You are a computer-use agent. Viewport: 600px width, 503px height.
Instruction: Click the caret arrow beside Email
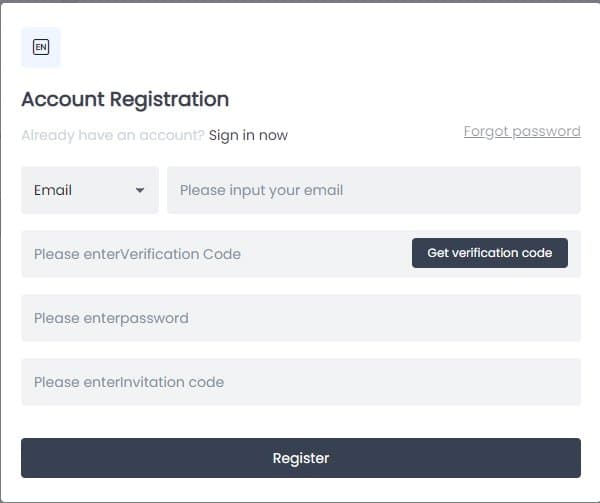click(140, 190)
